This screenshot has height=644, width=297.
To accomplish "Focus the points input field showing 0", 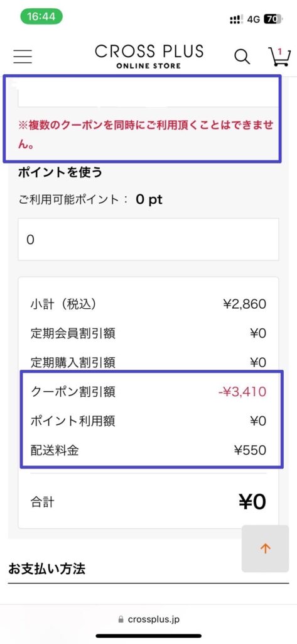I will 148,240.
